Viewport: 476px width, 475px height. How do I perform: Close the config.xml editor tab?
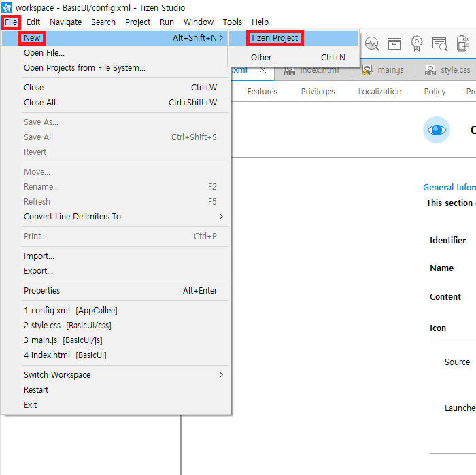[x=263, y=70]
